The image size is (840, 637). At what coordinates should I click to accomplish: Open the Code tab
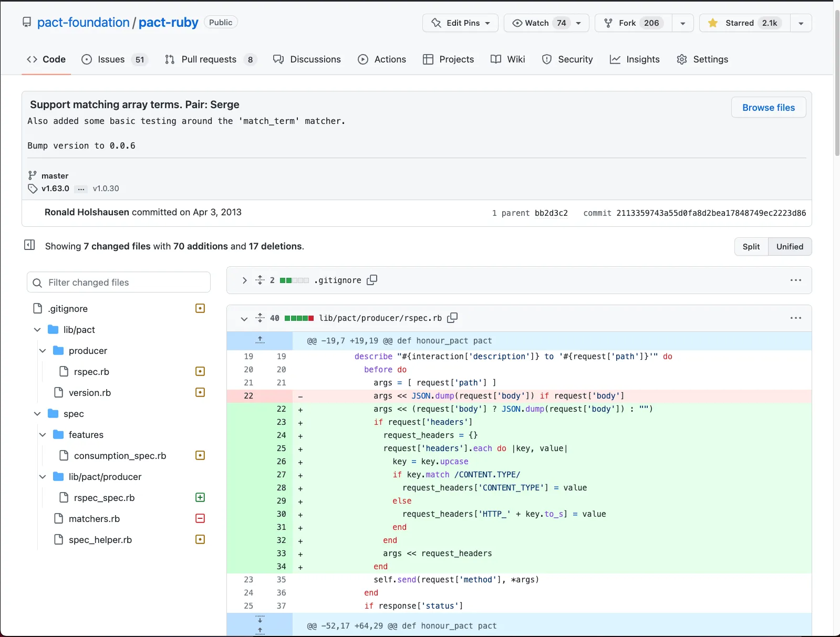pyautogui.click(x=46, y=59)
